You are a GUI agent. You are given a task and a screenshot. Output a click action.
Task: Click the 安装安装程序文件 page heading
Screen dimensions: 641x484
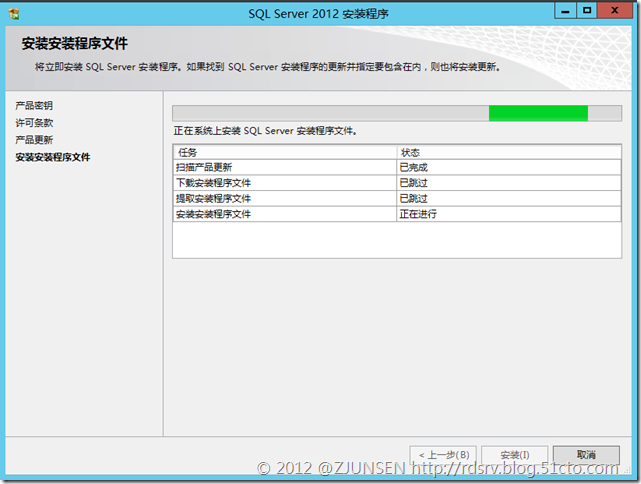75,43
